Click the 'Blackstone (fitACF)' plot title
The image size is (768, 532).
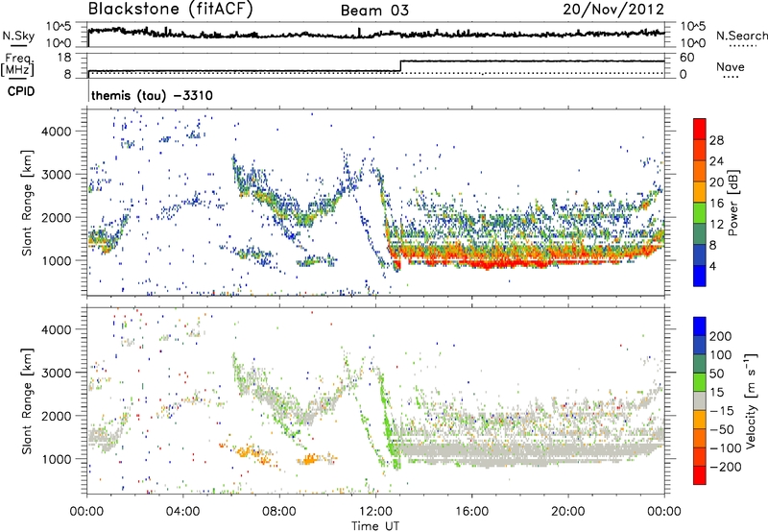(x=171, y=10)
